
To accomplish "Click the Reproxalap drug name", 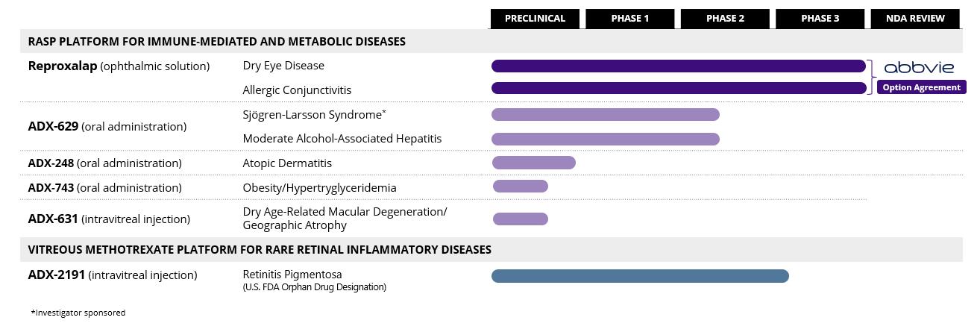I will [63, 66].
